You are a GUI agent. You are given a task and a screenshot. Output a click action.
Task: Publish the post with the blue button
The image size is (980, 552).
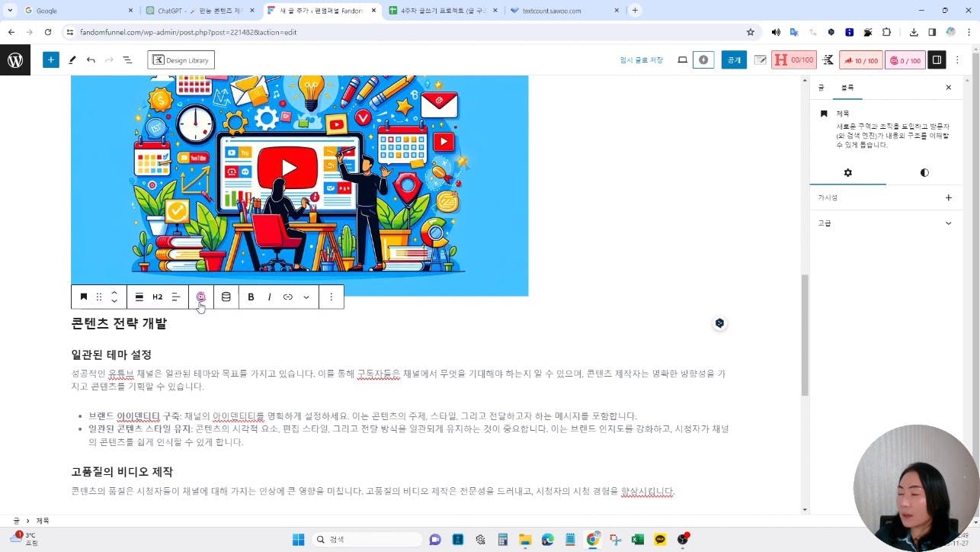pyautogui.click(x=734, y=60)
